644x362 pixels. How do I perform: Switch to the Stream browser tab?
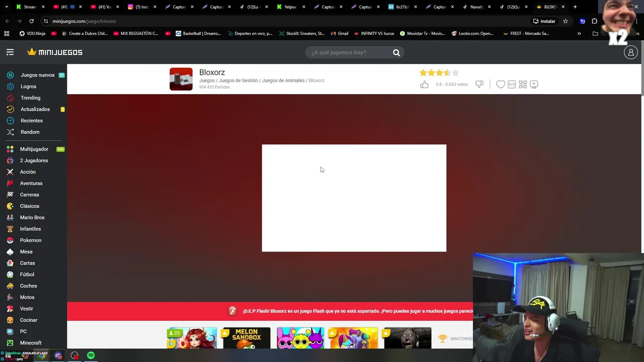30,7
